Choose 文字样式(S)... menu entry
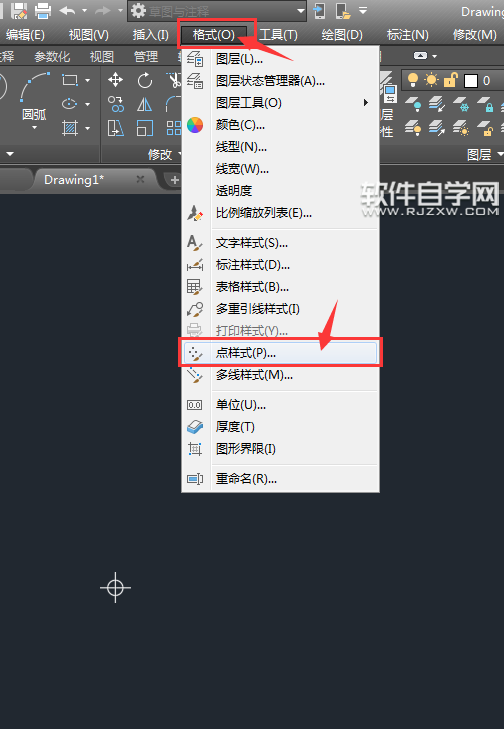 click(280, 243)
